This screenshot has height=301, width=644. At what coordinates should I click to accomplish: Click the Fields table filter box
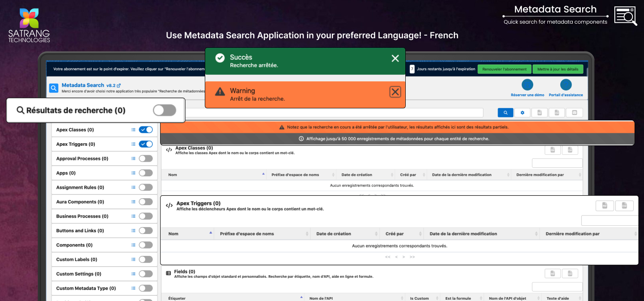click(x=557, y=287)
